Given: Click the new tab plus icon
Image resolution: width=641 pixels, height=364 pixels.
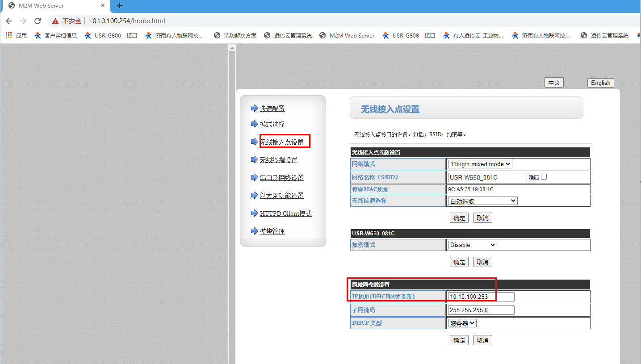Looking at the screenshot, I should pos(119,6).
